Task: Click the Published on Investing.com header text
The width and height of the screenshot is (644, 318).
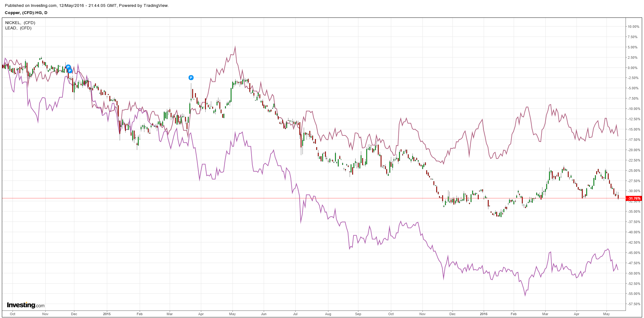Action: pos(87,6)
